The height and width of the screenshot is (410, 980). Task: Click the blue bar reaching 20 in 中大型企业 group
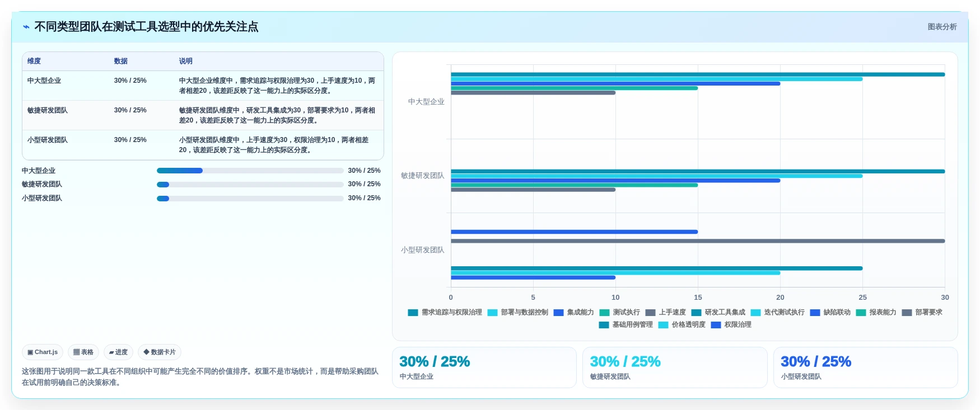(x=615, y=84)
